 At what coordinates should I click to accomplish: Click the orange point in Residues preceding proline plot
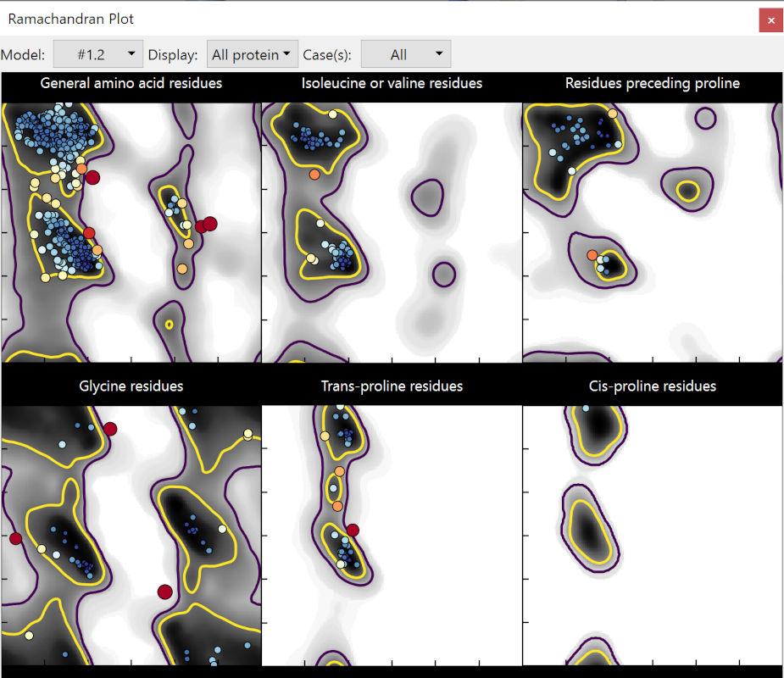tap(592, 255)
